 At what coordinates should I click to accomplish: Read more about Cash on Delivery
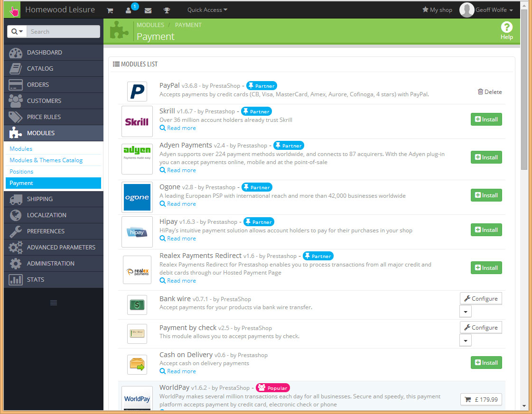(178, 371)
